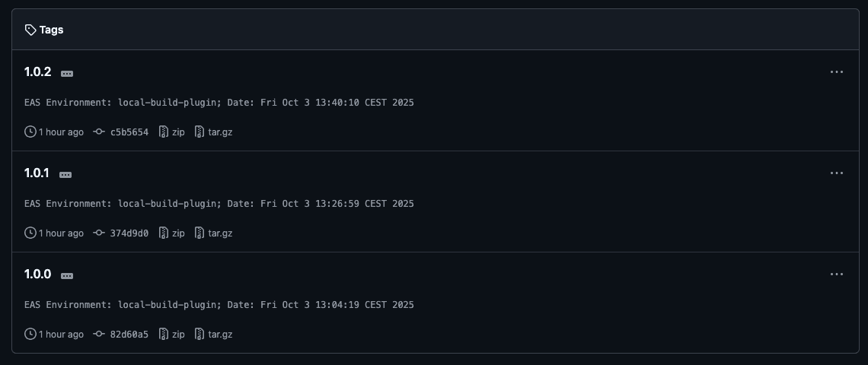Image resolution: width=868 pixels, height=365 pixels.
Task: Download the zip archive for 1.0.0
Action: [x=177, y=335]
